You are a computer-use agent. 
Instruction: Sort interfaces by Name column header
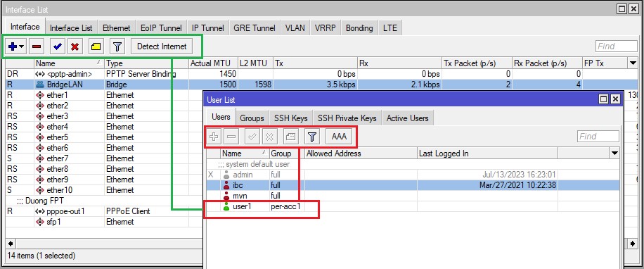(69, 63)
